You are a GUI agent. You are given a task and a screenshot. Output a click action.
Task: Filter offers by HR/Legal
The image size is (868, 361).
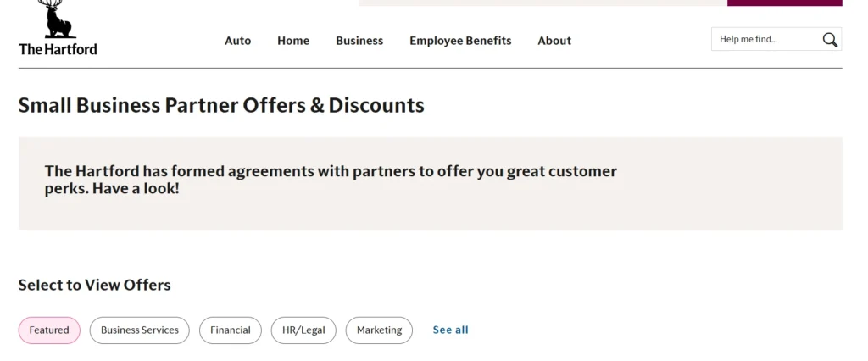pos(303,330)
